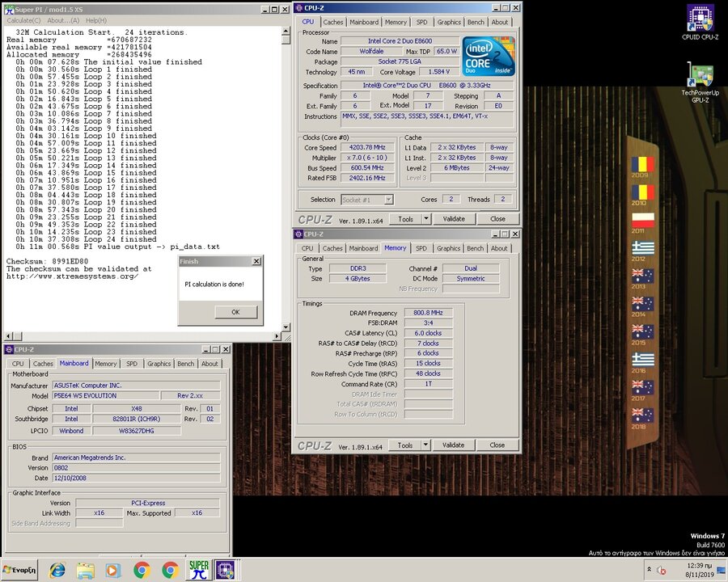The width and height of the screenshot is (728, 582).
Task: Open Bench tab in top CPU-Z window
Action: [476, 22]
